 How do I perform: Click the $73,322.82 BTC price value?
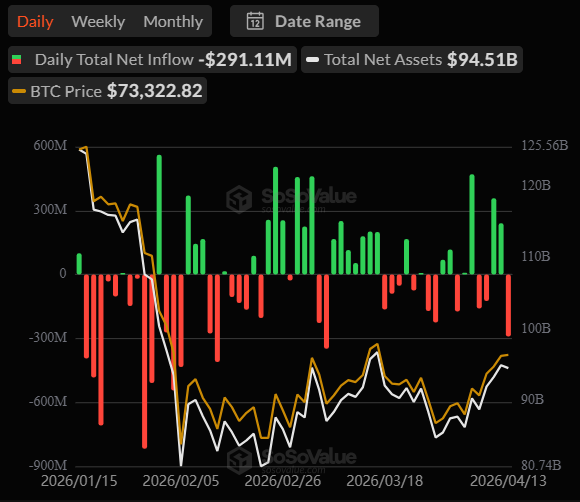tap(155, 91)
